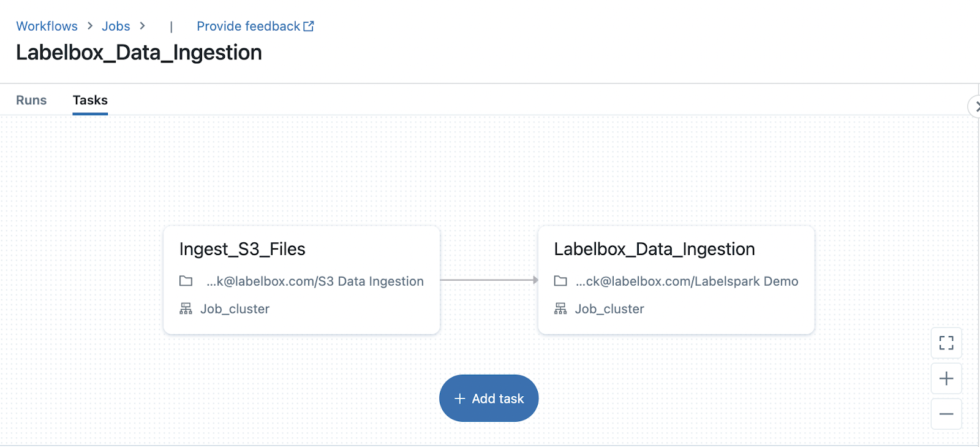Click the external link icon beside Provide feedback
The width and height of the screenshot is (980, 447).
pyautogui.click(x=309, y=26)
